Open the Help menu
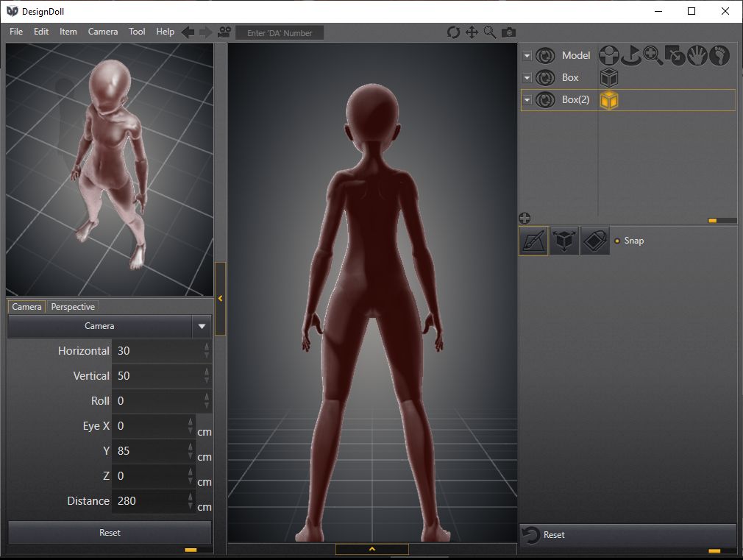743x560 pixels. [166, 32]
